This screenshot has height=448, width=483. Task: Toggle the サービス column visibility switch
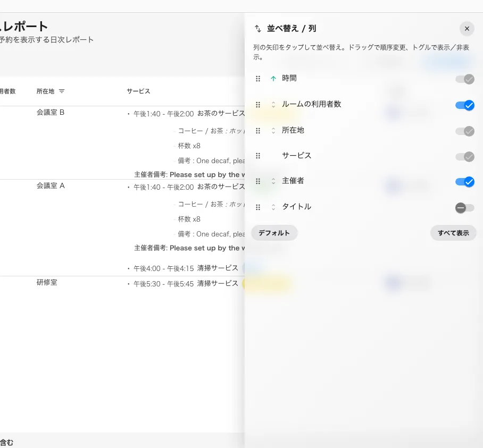(465, 157)
